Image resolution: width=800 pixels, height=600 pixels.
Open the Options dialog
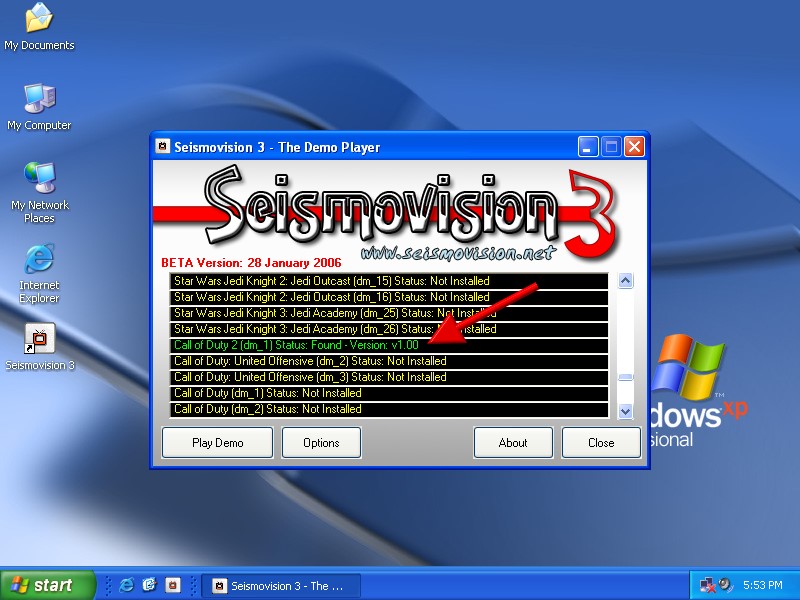tap(321, 443)
